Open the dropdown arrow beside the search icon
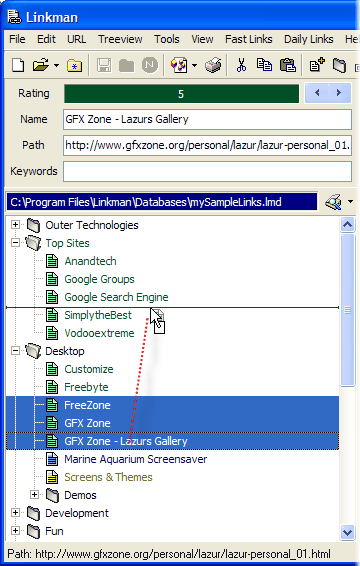 (350, 202)
